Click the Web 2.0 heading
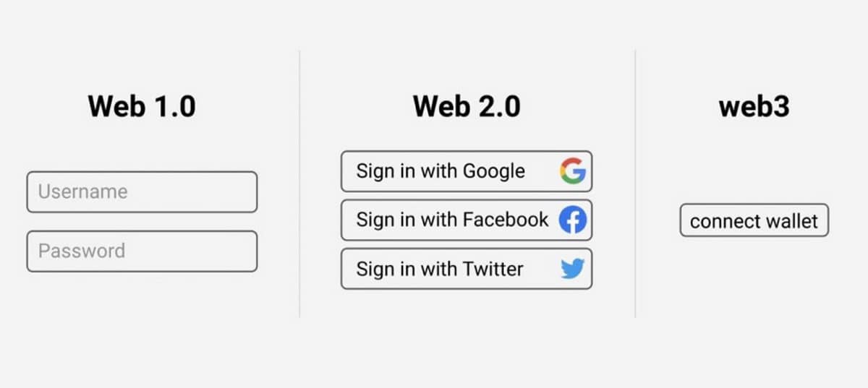The height and width of the screenshot is (388, 868). tap(467, 106)
